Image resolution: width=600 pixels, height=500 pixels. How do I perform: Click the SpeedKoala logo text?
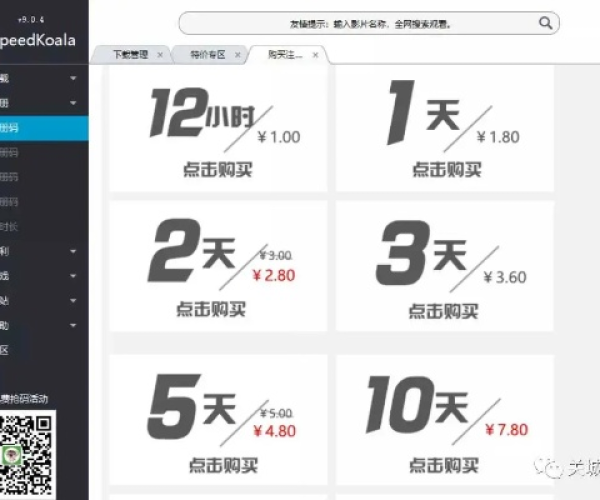(38, 41)
